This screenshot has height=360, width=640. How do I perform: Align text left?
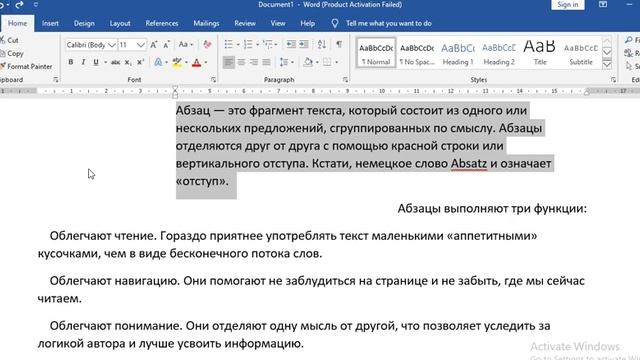pos(229,62)
